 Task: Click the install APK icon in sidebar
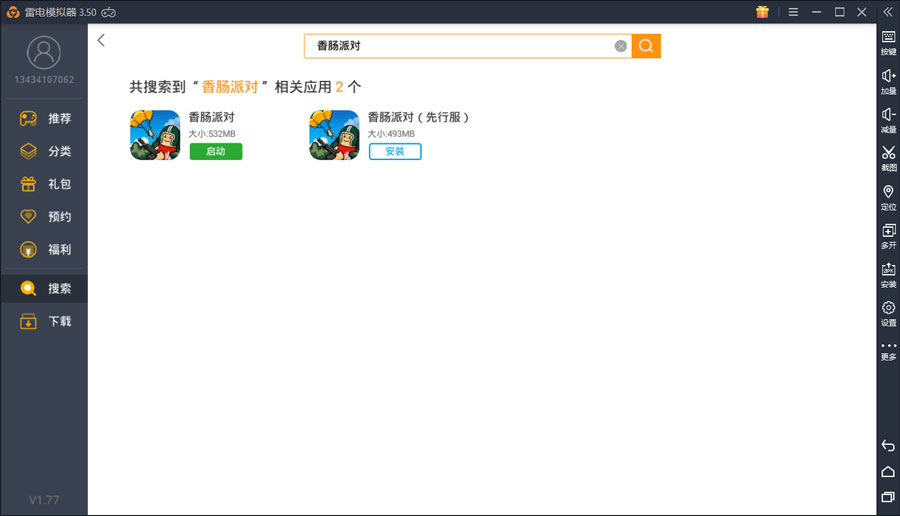click(x=888, y=273)
